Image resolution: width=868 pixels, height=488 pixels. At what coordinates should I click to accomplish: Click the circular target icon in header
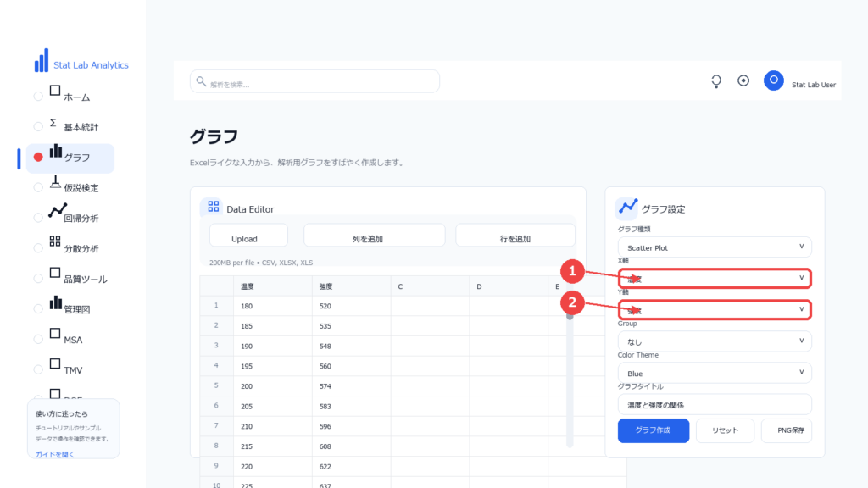743,80
